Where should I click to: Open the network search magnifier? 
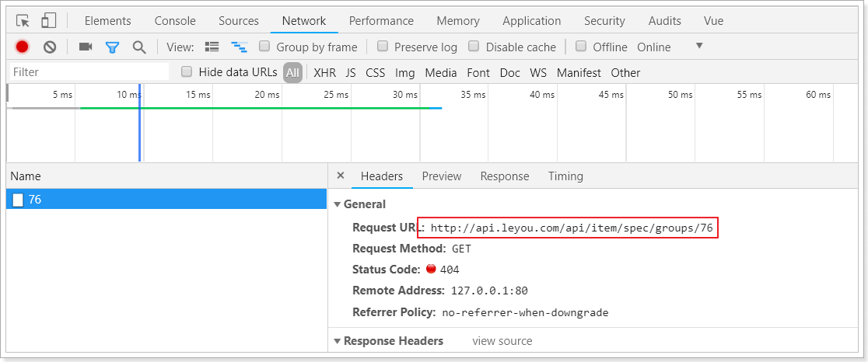tap(139, 47)
